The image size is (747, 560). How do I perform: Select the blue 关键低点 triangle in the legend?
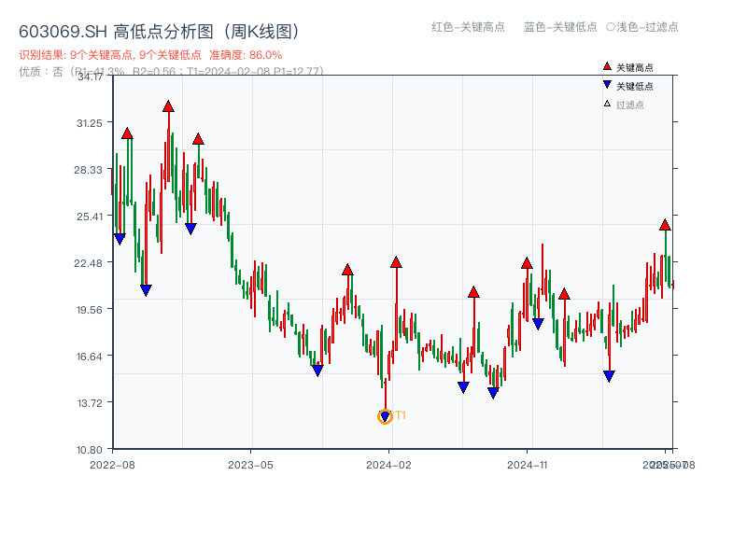(x=605, y=83)
